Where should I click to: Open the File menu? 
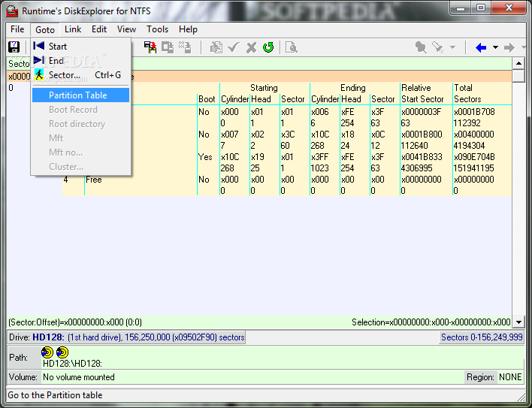[x=17, y=29]
